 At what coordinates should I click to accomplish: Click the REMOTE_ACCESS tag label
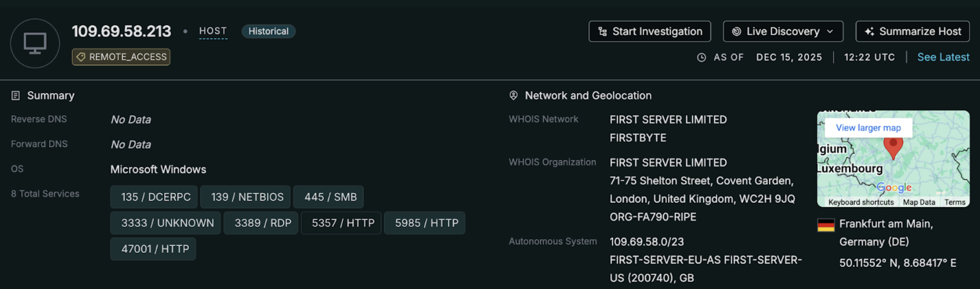[121, 57]
